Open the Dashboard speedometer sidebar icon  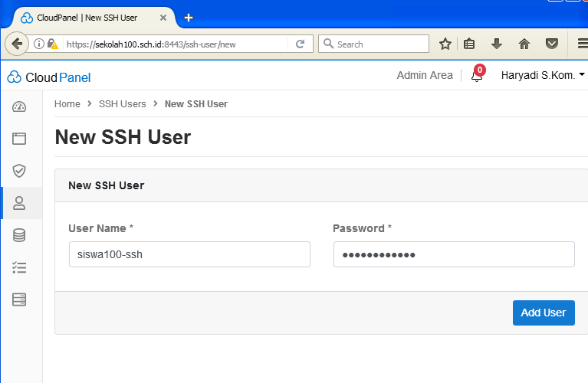[19, 106]
